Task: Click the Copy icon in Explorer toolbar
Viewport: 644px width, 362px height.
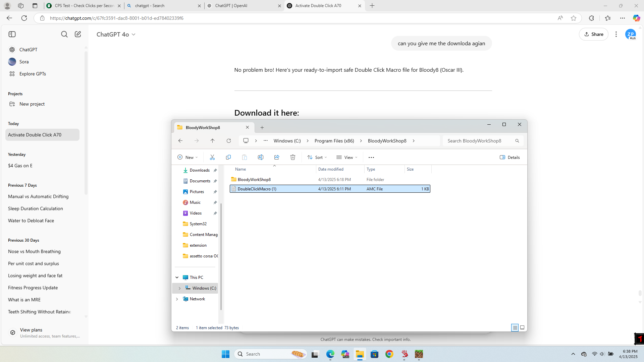Action: click(228, 157)
